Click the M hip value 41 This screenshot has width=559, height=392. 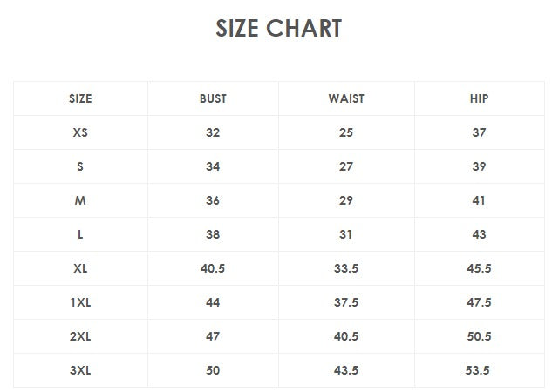(479, 200)
